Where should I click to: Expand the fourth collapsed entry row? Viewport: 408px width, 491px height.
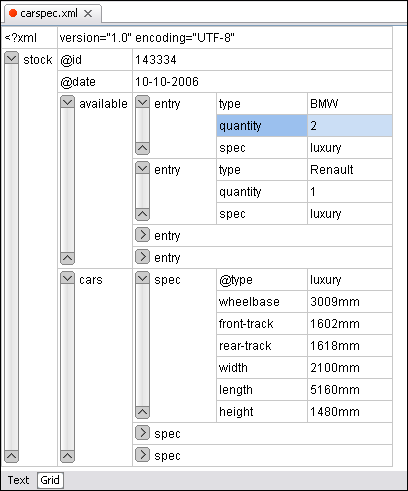click(x=143, y=257)
